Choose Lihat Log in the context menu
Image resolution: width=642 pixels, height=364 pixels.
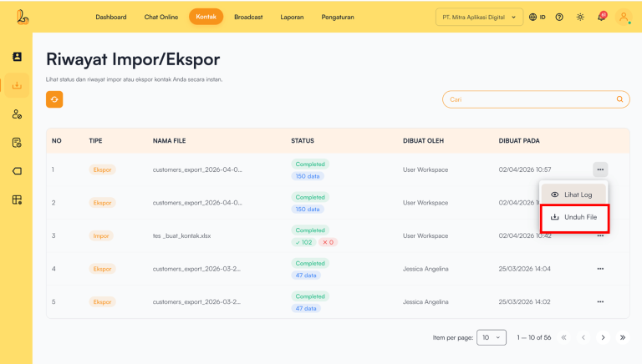[574, 195]
